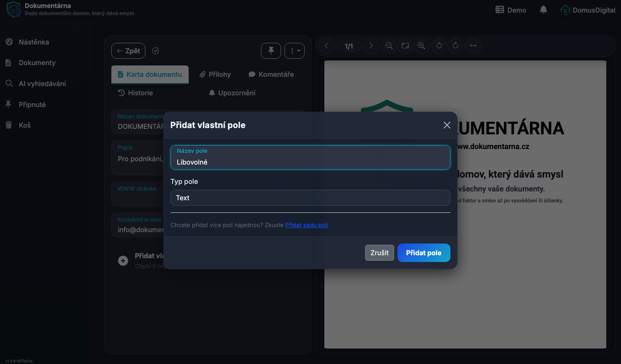The height and width of the screenshot is (364, 621).
Task: Open the Demo workspace switcher
Action: coord(511,10)
